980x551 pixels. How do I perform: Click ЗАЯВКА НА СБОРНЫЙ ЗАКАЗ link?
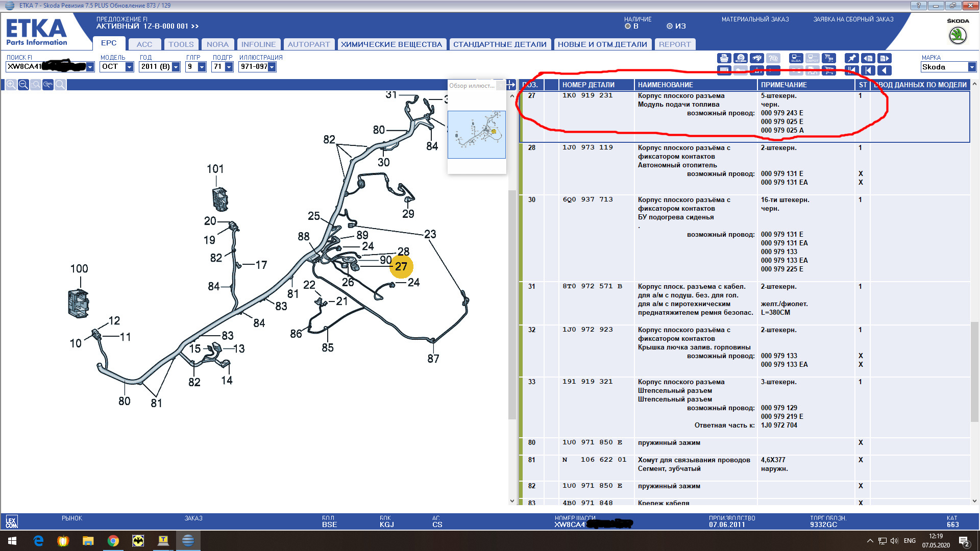(x=853, y=19)
